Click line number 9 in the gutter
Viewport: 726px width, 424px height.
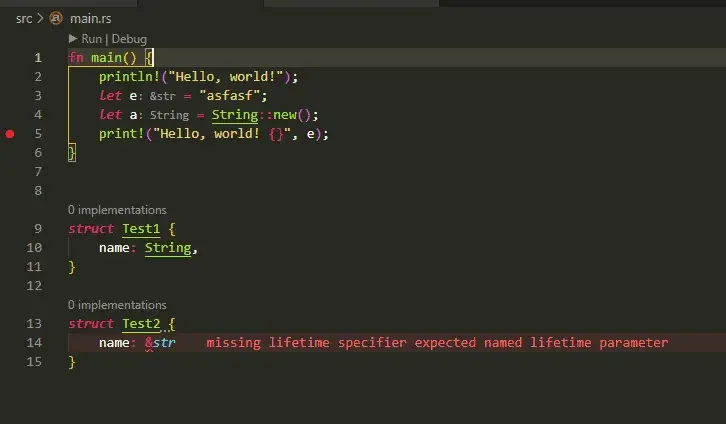tap(38, 229)
